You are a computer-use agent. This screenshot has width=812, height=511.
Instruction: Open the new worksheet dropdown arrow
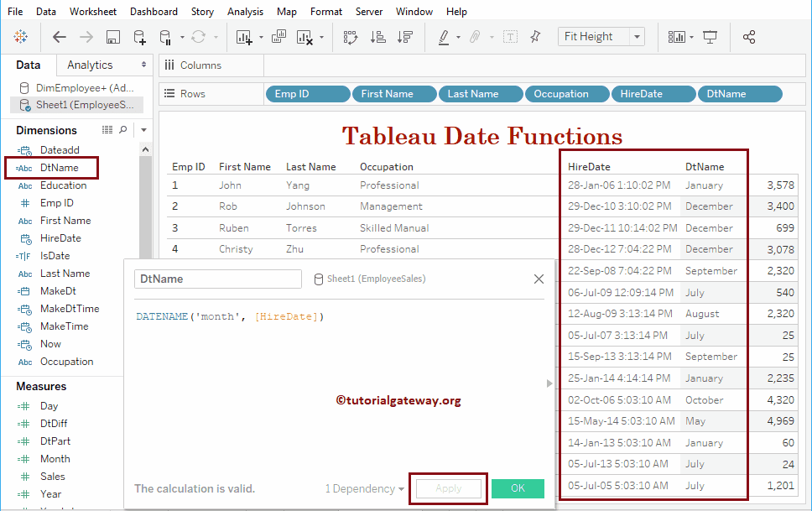[261, 37]
